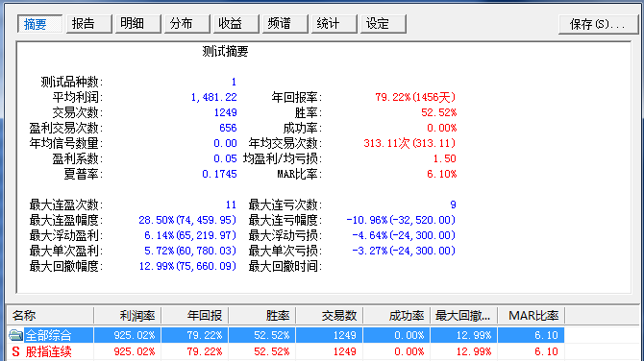Click the 夏普率 value 0.1745
Image resolution: width=644 pixels, height=361 pixels.
(x=219, y=174)
